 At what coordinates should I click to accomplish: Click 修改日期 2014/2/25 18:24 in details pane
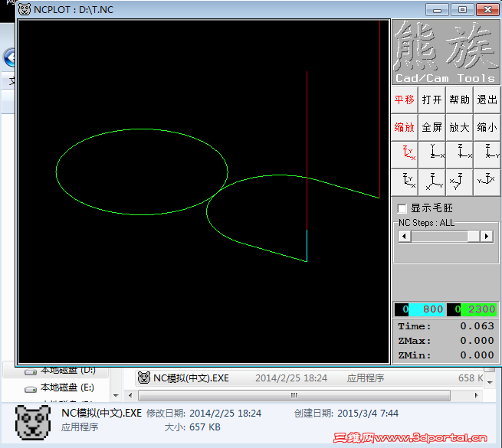[204, 414]
